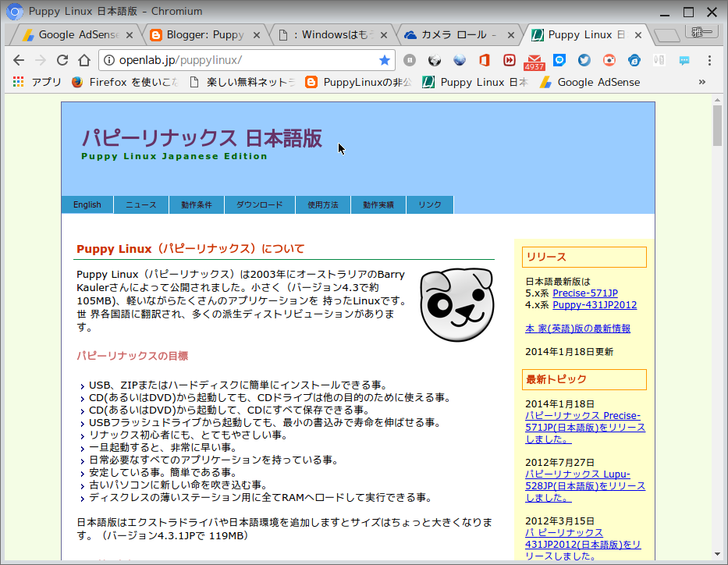Open the Precise-571JP release announcement link

click(x=585, y=428)
